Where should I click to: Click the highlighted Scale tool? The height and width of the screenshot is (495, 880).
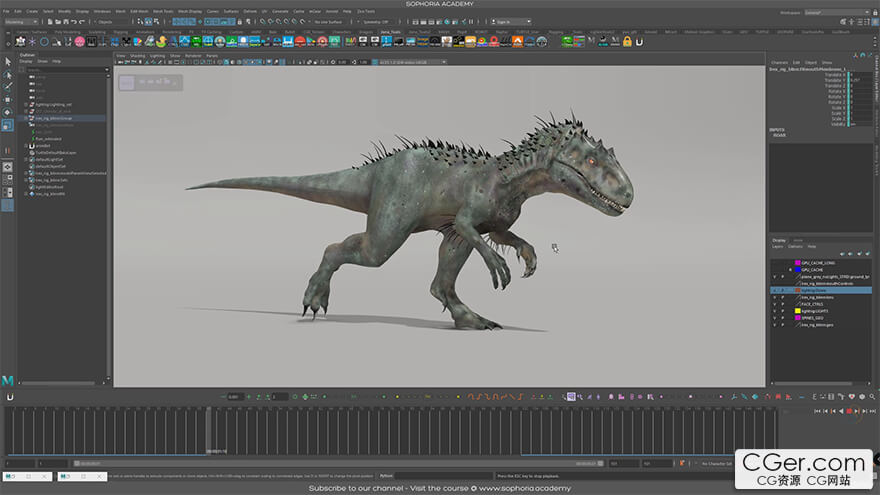tap(8, 125)
